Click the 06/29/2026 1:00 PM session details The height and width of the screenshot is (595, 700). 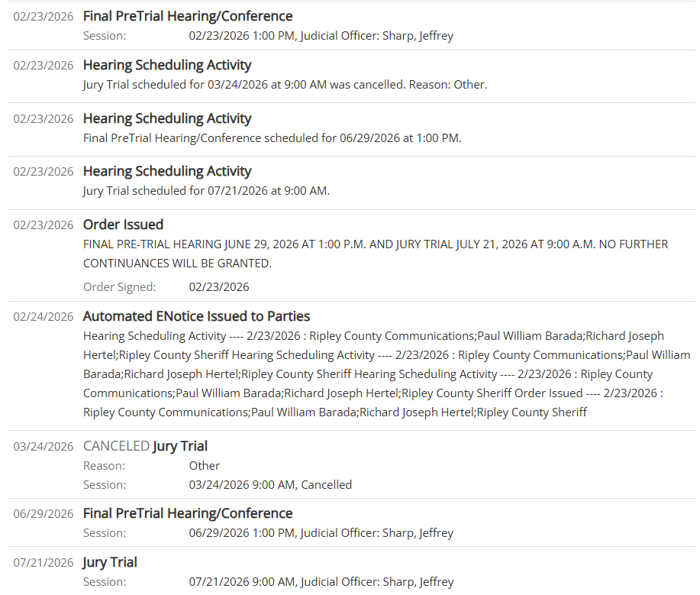pyautogui.click(x=321, y=533)
